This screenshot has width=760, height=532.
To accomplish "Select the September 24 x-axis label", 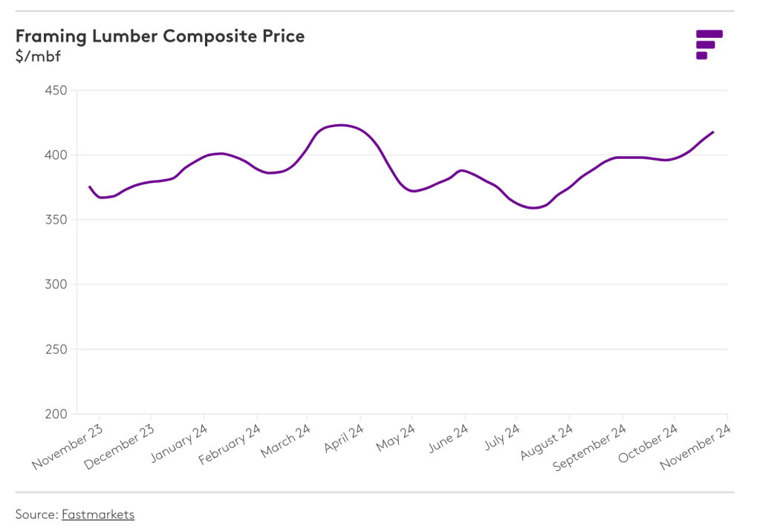I will click(591, 448).
